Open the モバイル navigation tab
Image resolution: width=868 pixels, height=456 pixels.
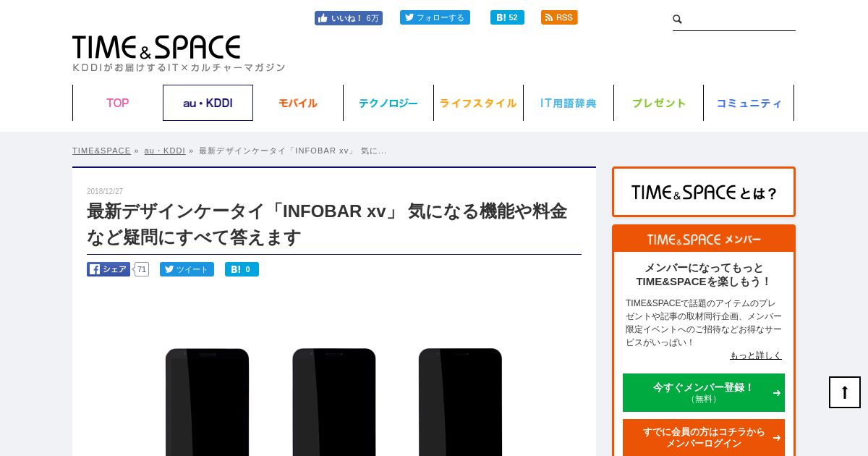pos(298,103)
